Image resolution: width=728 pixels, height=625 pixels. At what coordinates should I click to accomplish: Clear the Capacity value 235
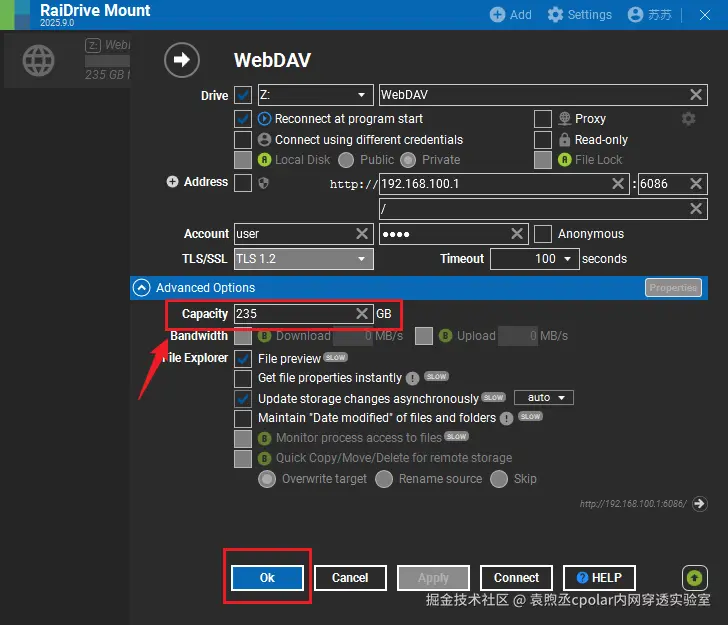(x=362, y=313)
